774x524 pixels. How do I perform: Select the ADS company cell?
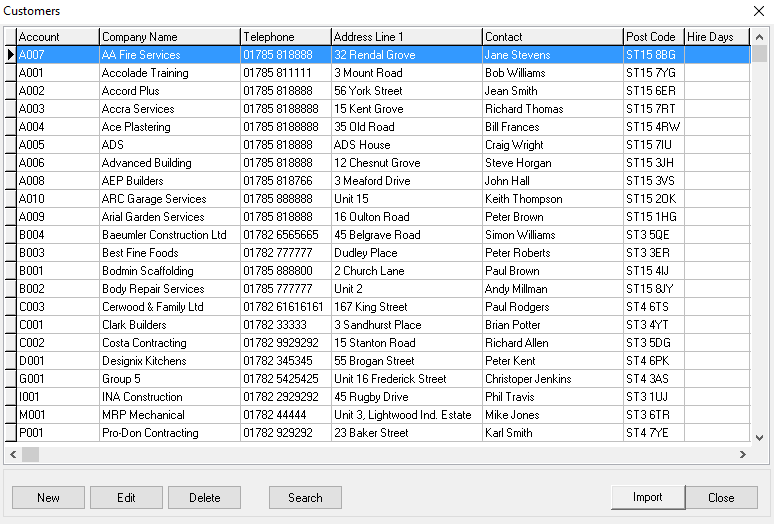tap(170, 145)
